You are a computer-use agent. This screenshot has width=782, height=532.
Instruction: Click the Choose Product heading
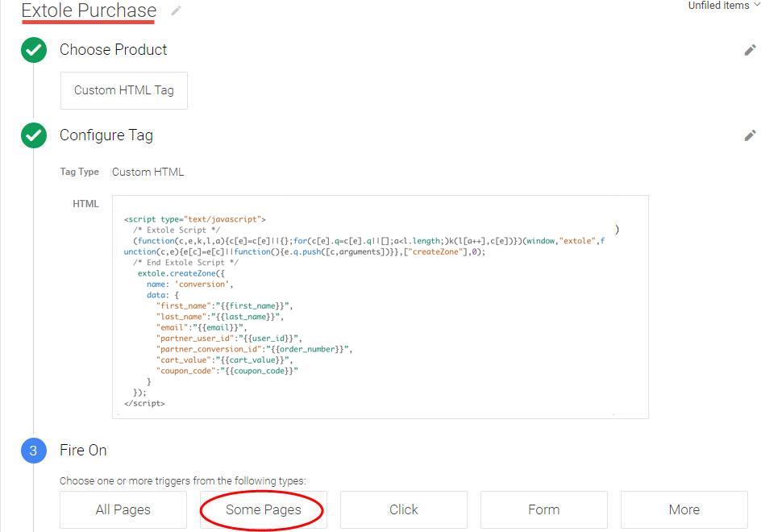113,50
